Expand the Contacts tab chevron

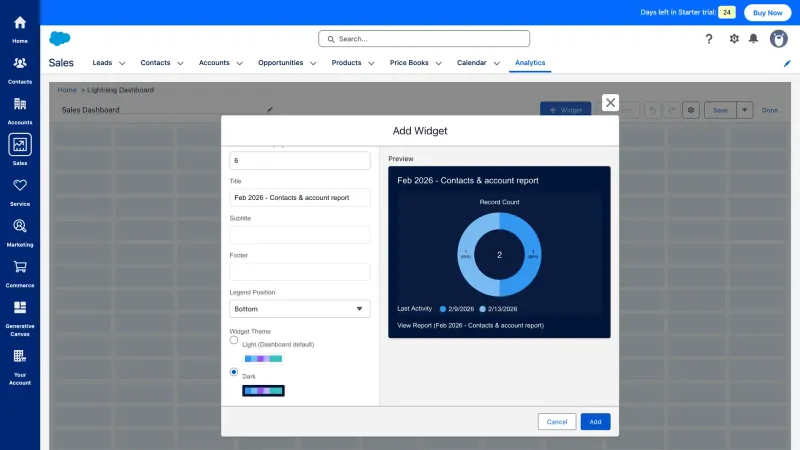point(180,63)
